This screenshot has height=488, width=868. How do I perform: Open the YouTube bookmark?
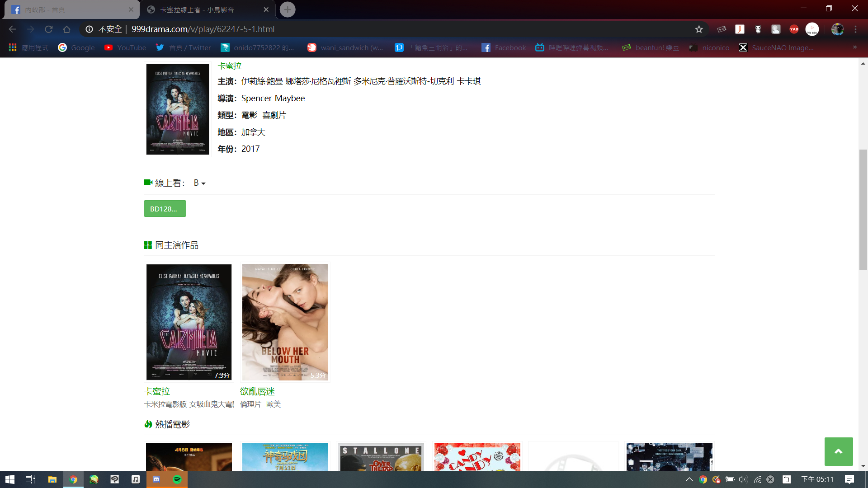(125, 47)
